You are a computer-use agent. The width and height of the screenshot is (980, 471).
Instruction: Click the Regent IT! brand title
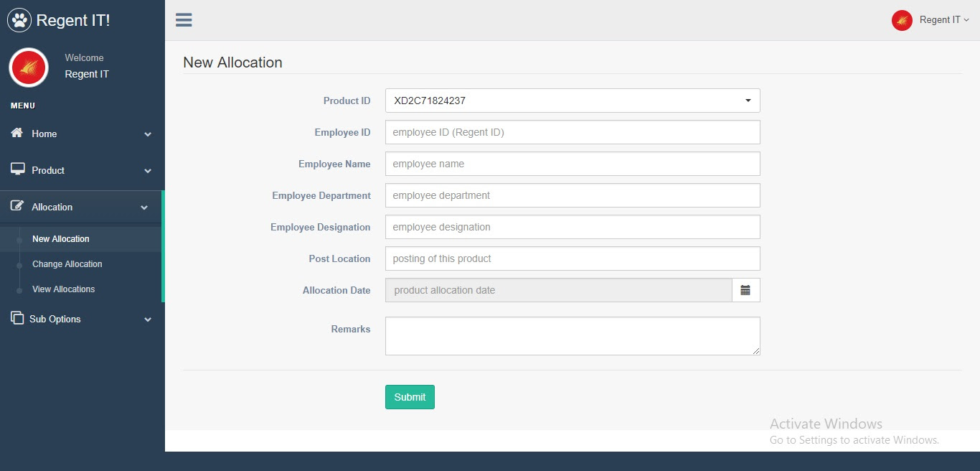73,20
